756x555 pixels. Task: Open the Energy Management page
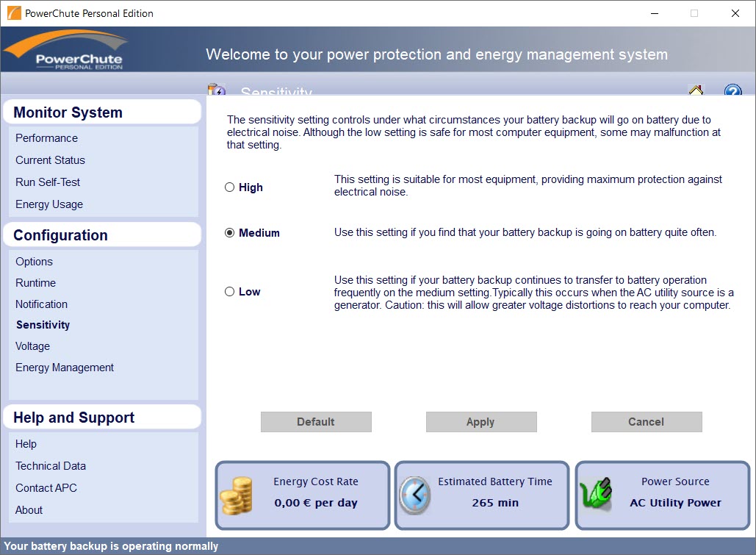coord(65,368)
